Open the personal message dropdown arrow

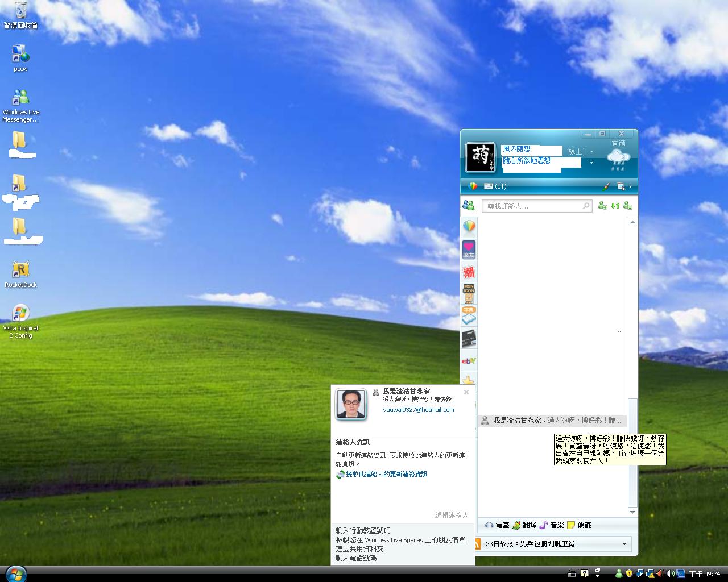(591, 163)
